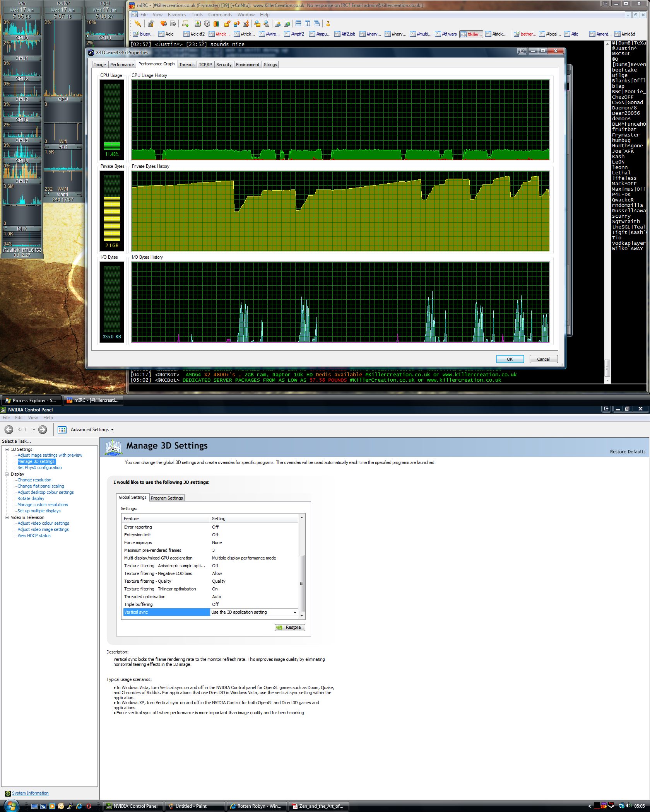Switch to Untitled - Paint taskbar button
650x812 pixels.
(x=195, y=806)
